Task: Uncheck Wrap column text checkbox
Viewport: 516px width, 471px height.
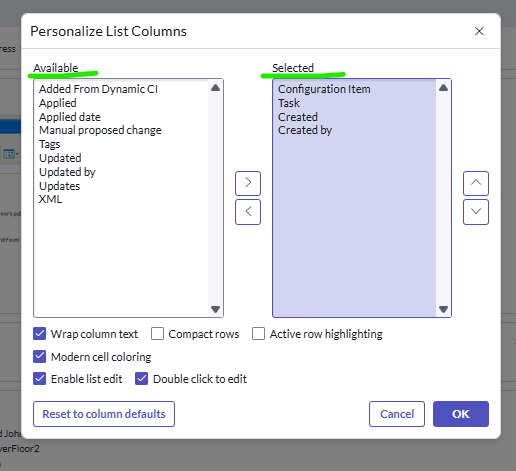Action: [x=40, y=333]
